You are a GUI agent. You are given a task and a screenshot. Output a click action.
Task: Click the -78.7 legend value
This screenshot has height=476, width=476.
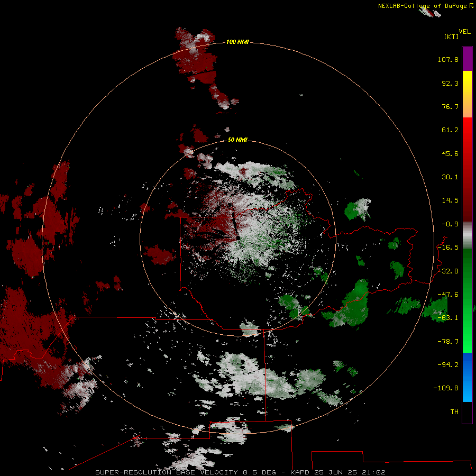[448, 342]
